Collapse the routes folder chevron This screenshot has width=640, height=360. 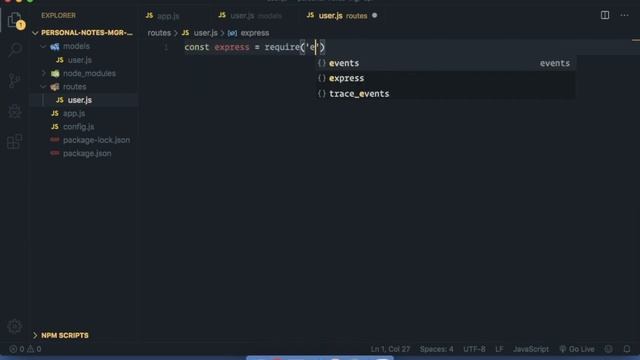pos(43,87)
